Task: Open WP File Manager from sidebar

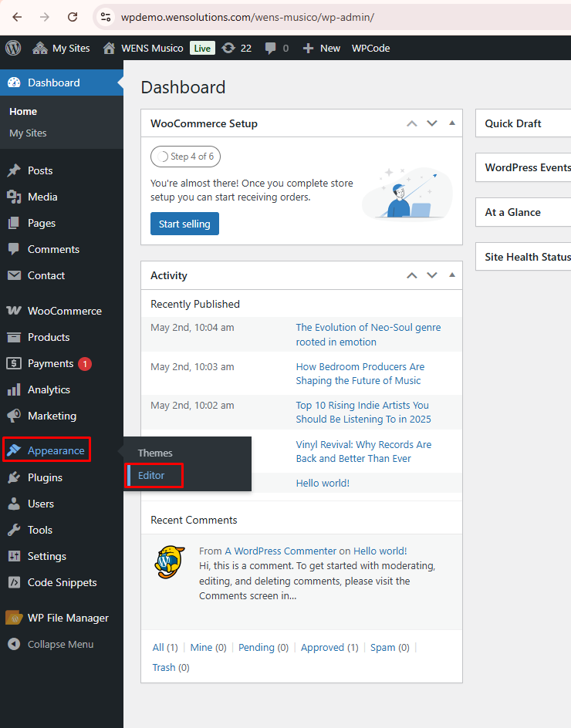Action: tap(62, 618)
